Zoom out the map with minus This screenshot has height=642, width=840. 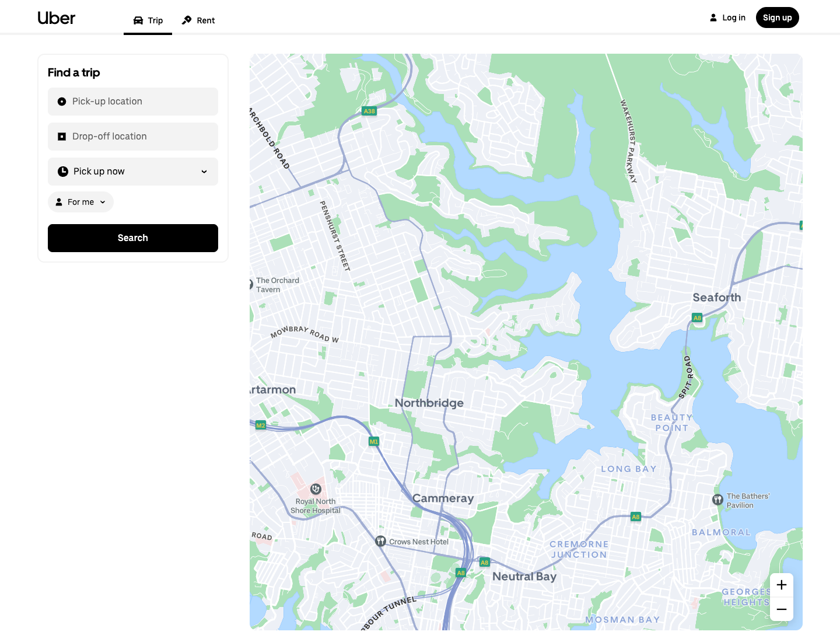(x=782, y=609)
